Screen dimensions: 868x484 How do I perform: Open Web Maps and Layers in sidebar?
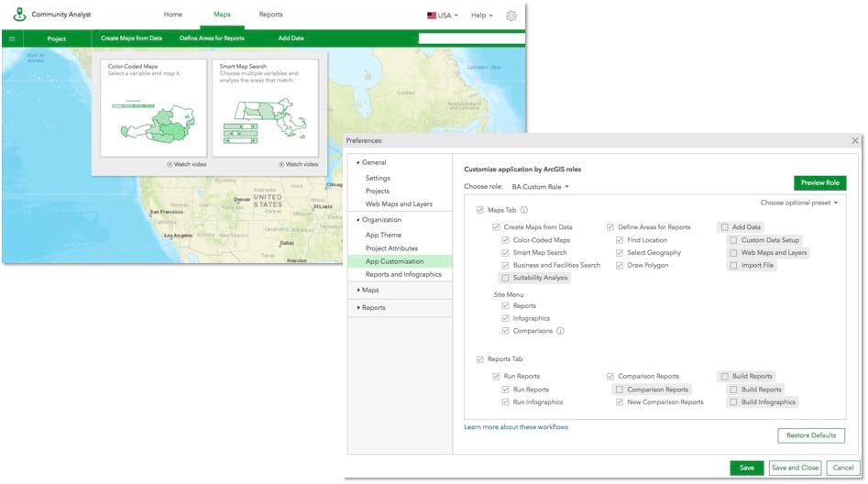click(399, 204)
